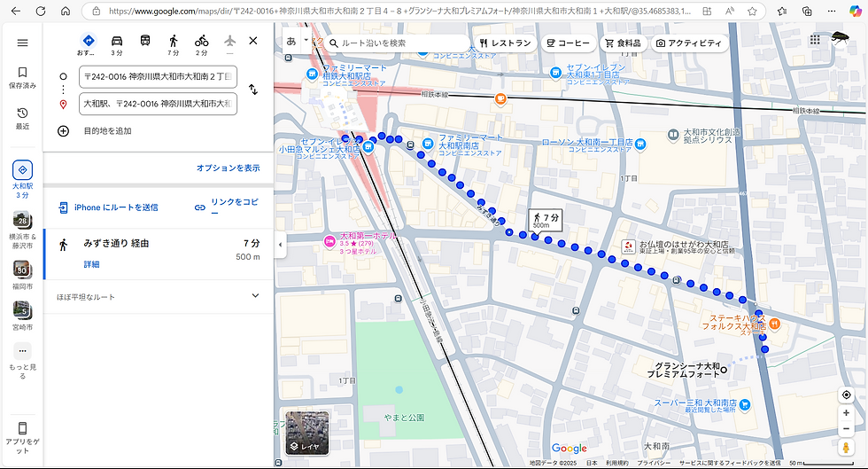Select the みずき通り 経由 walking route
The image size is (868, 469).
pyautogui.click(x=159, y=254)
